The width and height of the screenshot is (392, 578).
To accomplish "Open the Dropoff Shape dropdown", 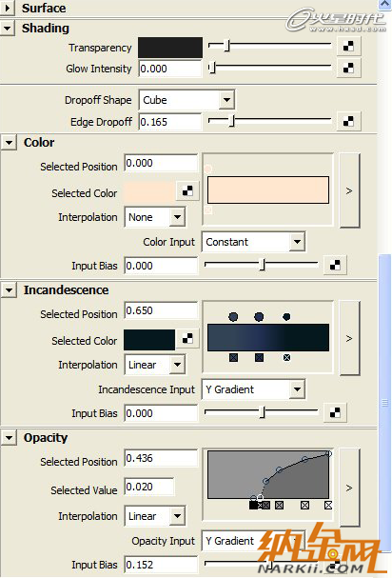I will [x=186, y=100].
